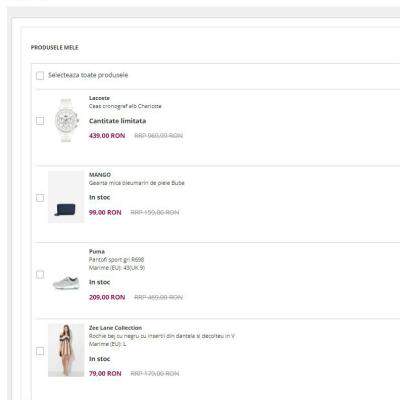Click the struck-through RRP beside 79.00 RON
The width and height of the screenshot is (400, 400).
(x=155, y=373)
